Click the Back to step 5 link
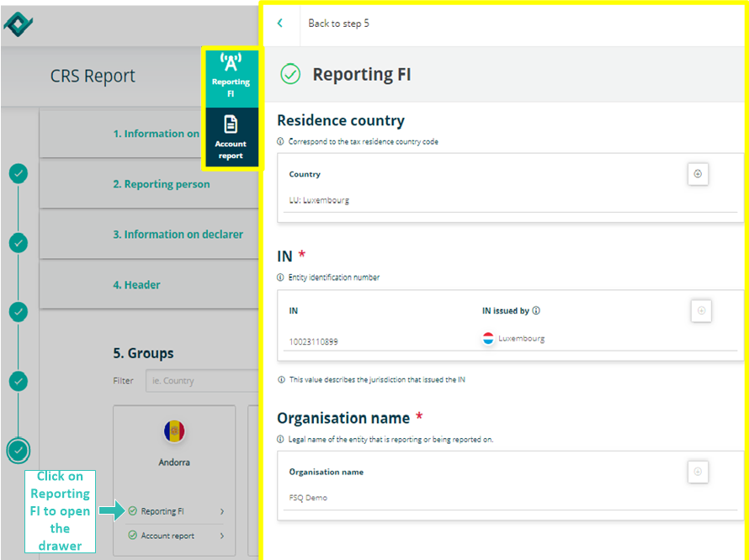 338,24
